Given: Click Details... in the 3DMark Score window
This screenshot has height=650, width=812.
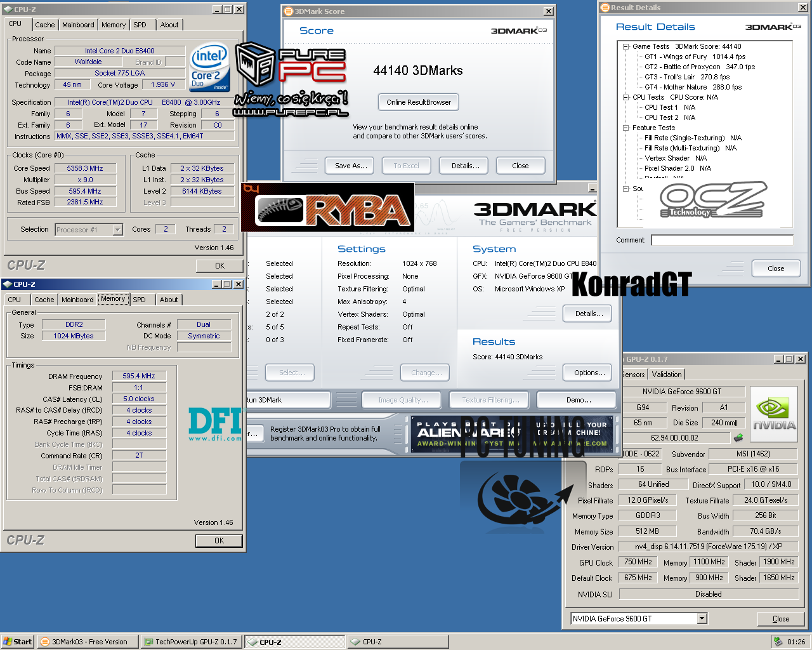Looking at the screenshot, I should click(465, 166).
